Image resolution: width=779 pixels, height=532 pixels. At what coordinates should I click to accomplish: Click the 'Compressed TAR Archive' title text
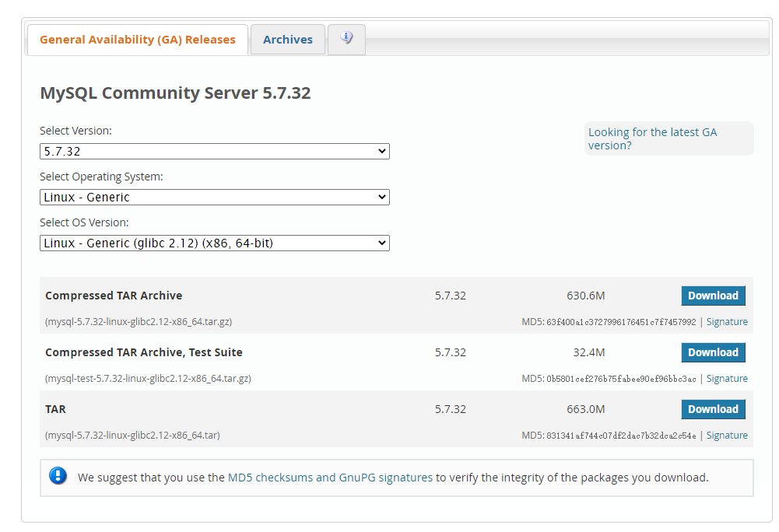click(x=114, y=296)
